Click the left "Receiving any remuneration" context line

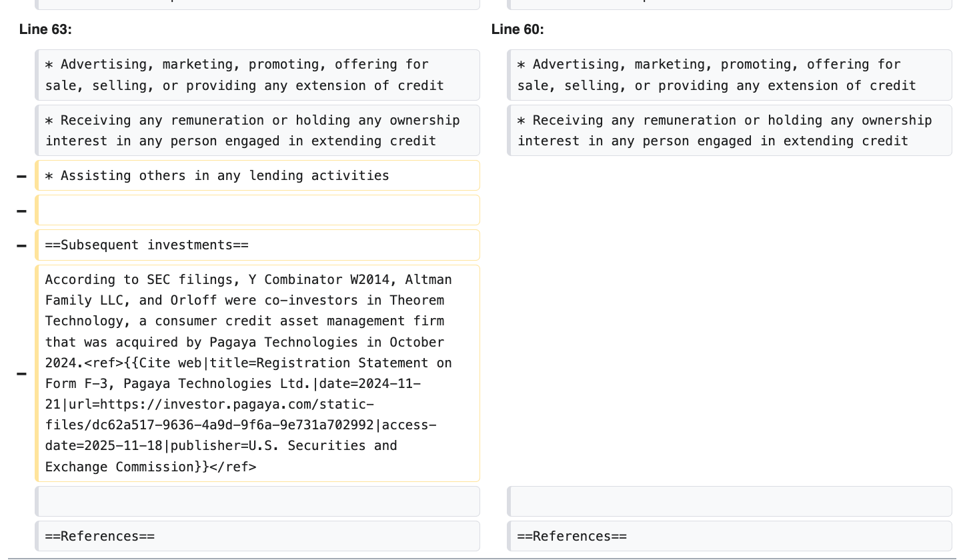[x=252, y=131]
